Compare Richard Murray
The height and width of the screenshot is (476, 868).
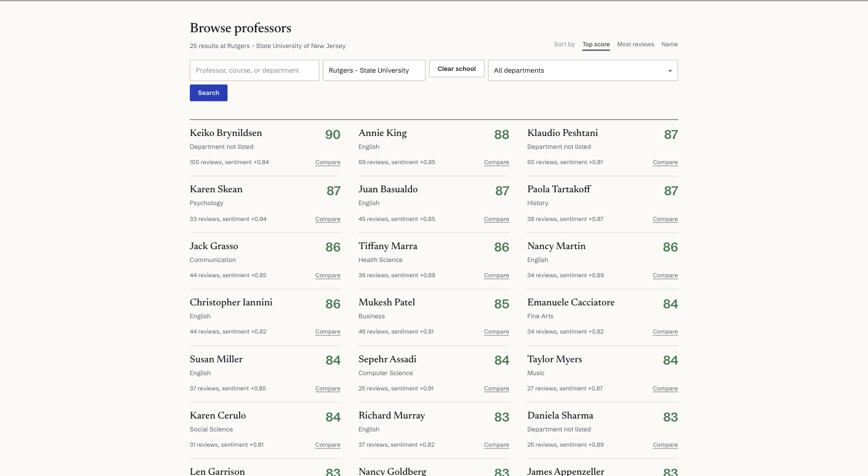click(x=496, y=445)
